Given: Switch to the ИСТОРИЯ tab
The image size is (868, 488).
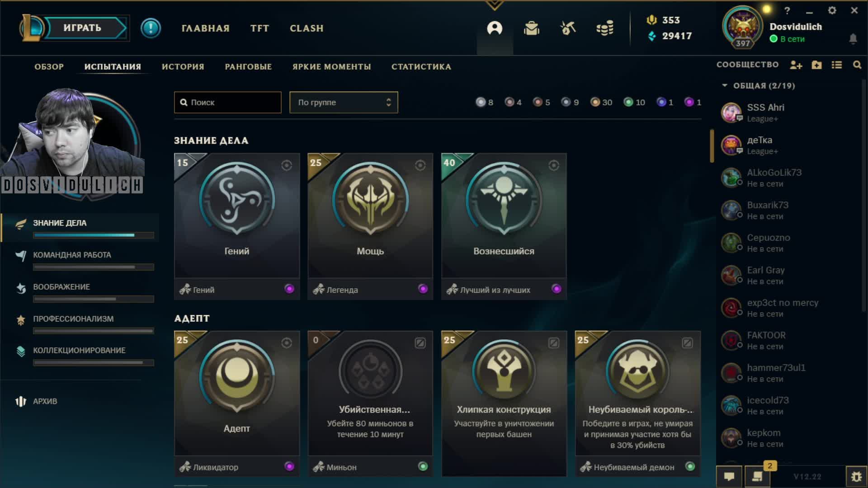Looking at the screenshot, I should [x=183, y=67].
